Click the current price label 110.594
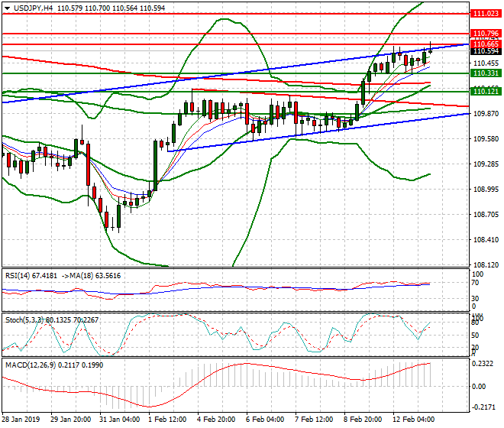 click(486, 51)
